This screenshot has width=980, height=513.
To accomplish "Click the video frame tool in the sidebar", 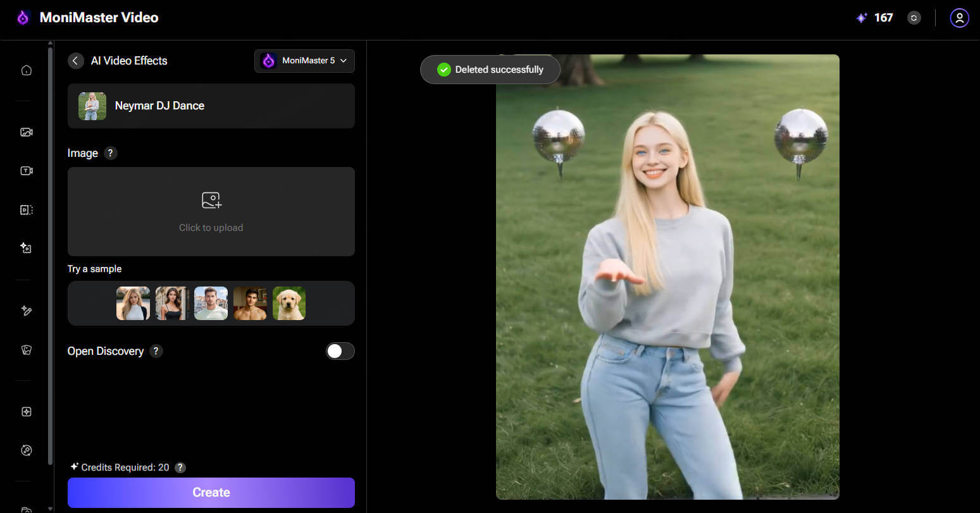I will [x=26, y=209].
